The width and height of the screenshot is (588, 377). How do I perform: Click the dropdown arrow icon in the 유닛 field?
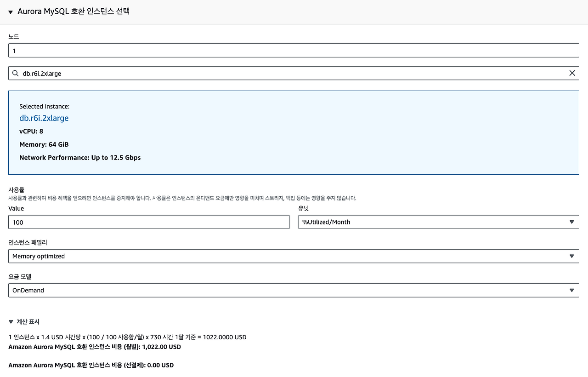[x=572, y=222]
